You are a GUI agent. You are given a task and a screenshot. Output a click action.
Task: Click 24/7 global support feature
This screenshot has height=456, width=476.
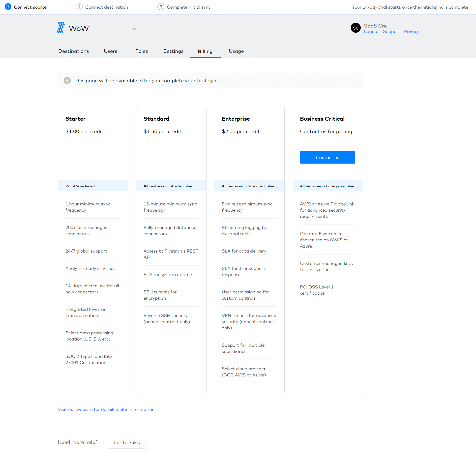[86, 251]
